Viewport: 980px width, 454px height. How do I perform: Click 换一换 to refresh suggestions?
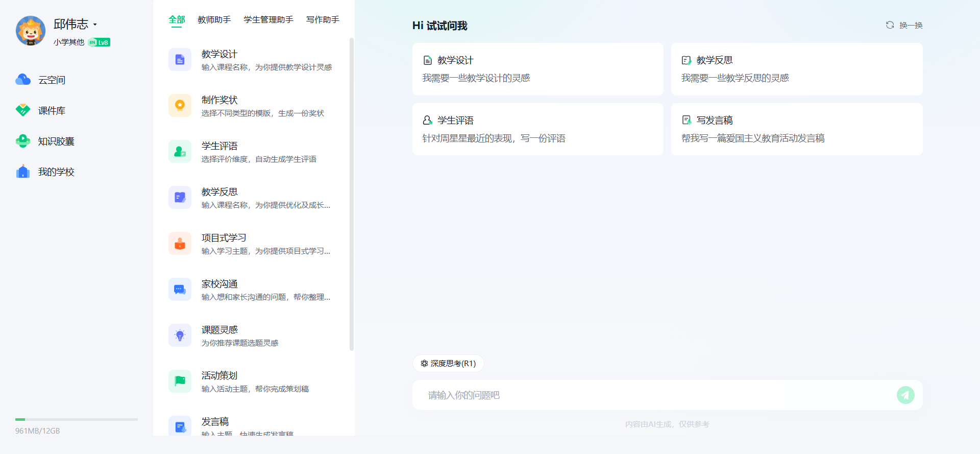pos(904,26)
